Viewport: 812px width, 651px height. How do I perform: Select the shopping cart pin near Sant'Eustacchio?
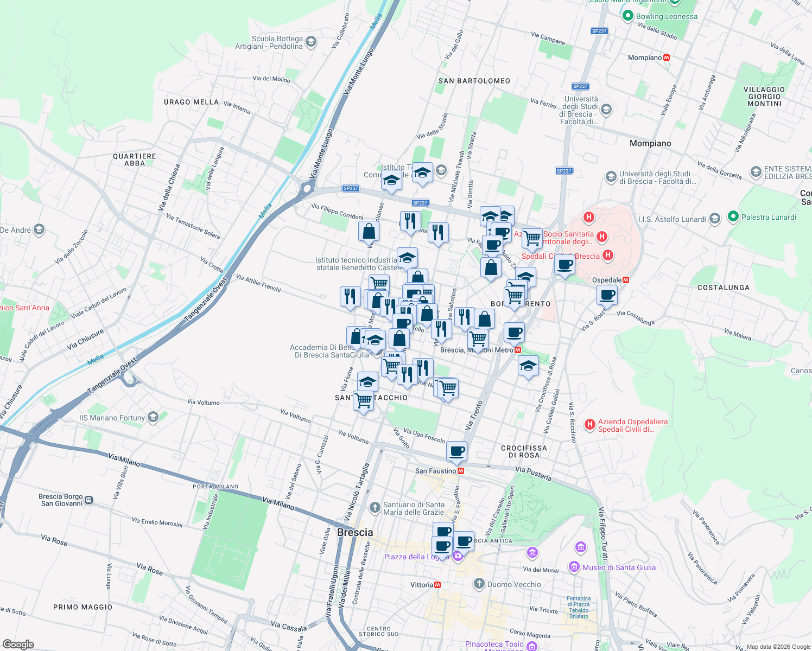pyautogui.click(x=364, y=400)
